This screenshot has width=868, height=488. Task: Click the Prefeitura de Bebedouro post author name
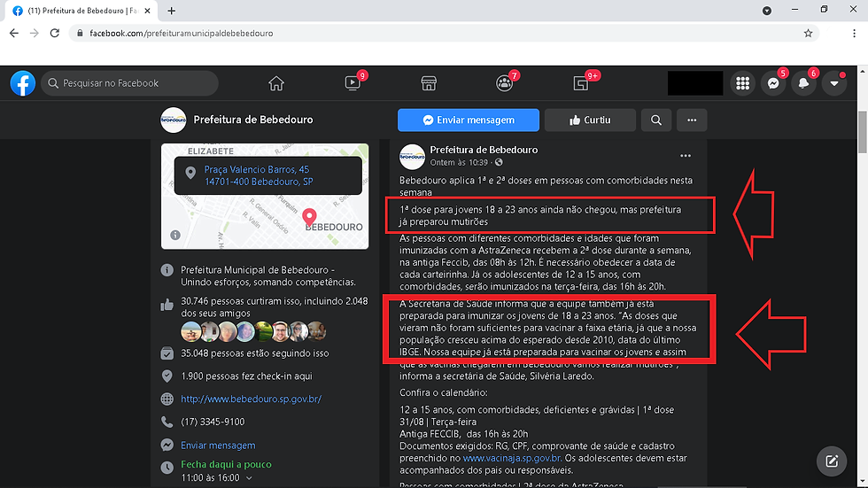click(484, 150)
